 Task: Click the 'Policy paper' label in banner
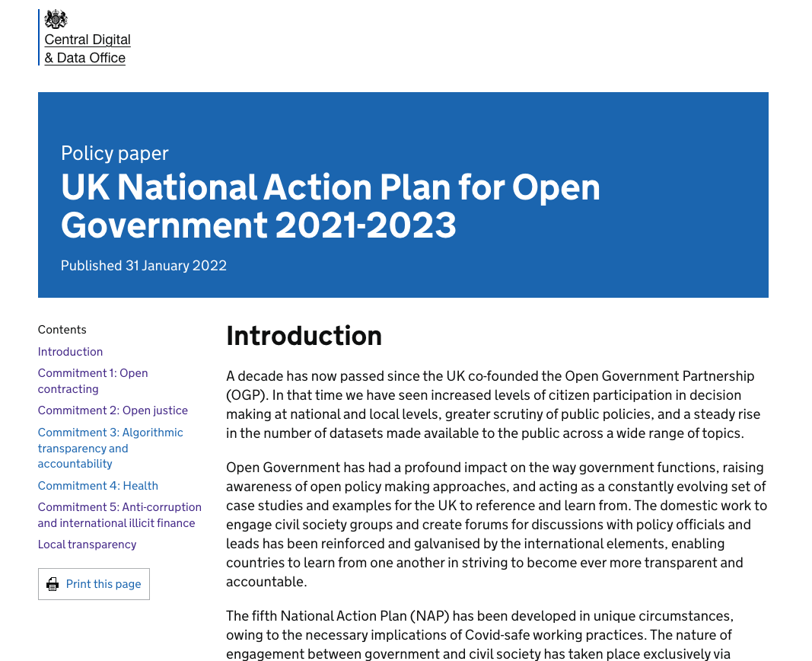(x=114, y=153)
